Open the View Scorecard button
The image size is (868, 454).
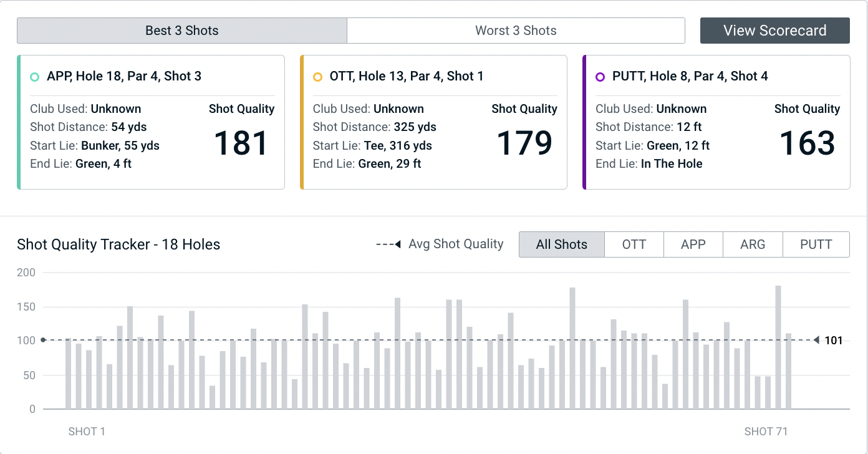coord(774,31)
